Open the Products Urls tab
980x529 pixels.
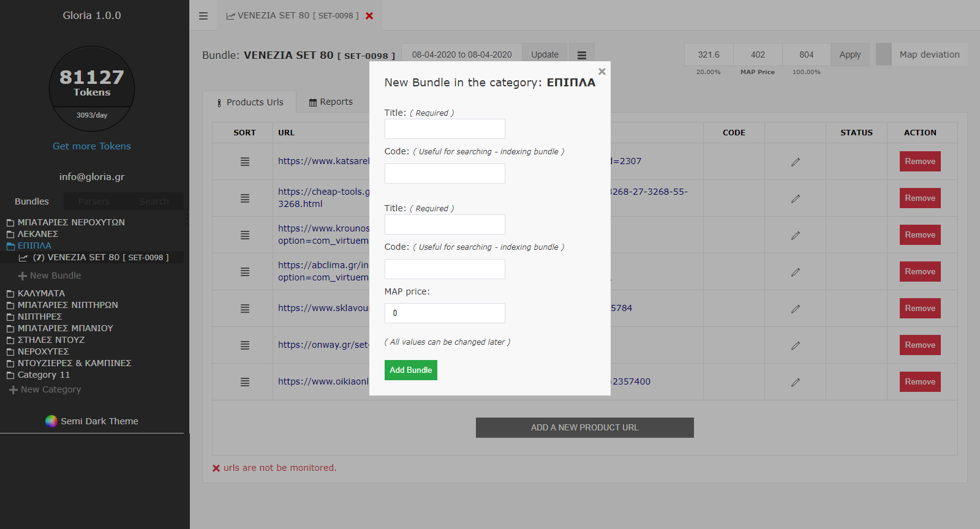[x=250, y=102]
